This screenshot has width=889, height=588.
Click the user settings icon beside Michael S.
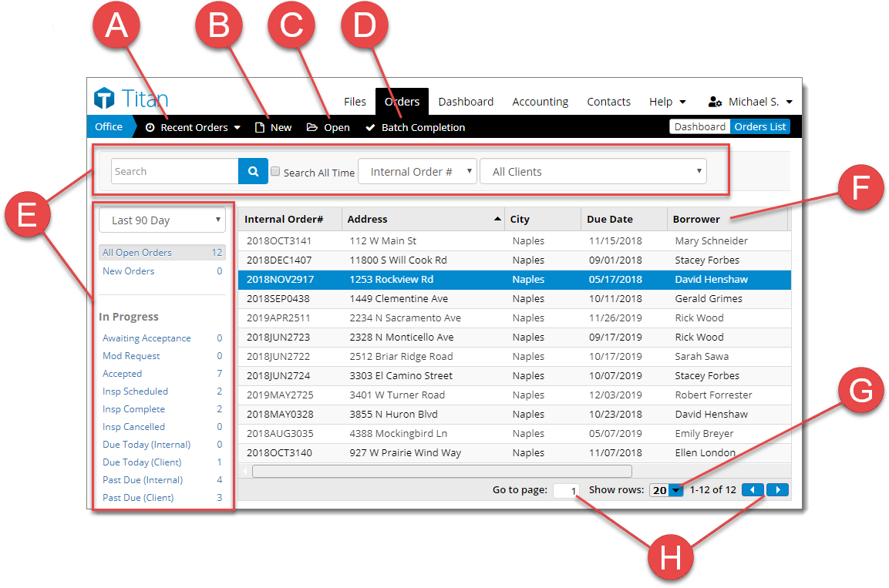(715, 102)
